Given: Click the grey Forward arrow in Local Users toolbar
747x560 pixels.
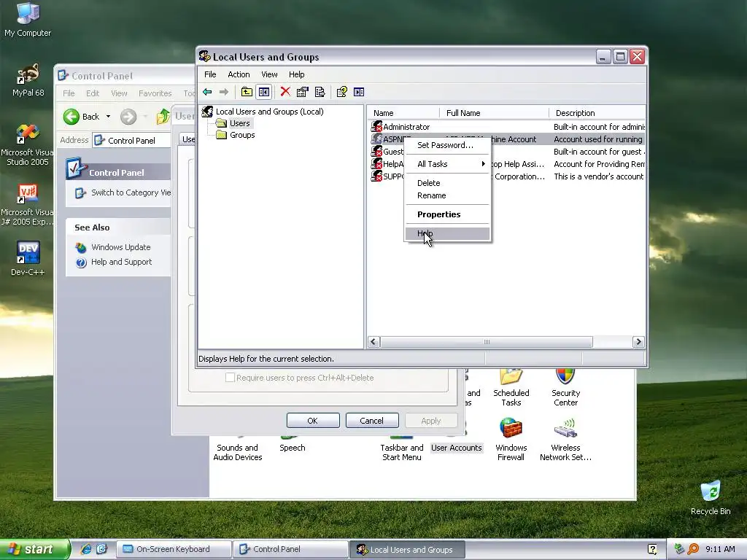Looking at the screenshot, I should pos(224,92).
